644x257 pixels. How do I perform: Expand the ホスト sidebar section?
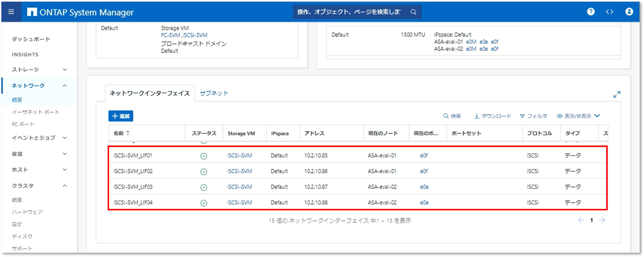click(x=65, y=170)
